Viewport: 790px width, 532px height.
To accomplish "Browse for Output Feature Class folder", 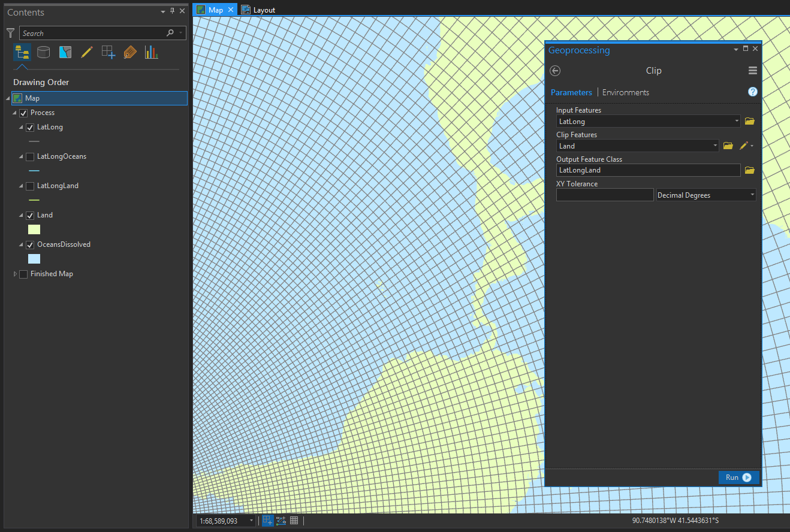I will pos(749,170).
